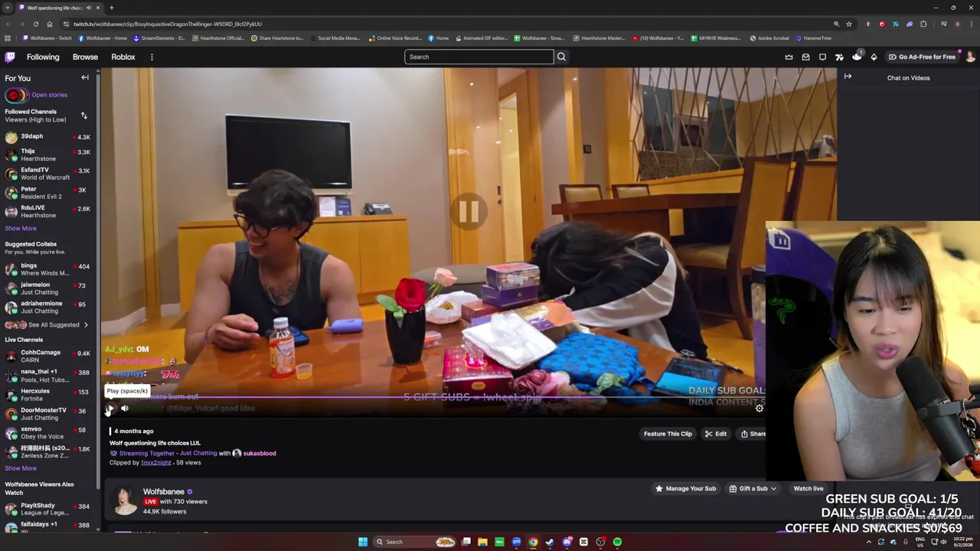This screenshot has width=980, height=551.
Task: Expand the collapsed chat panel
Action: click(x=848, y=77)
